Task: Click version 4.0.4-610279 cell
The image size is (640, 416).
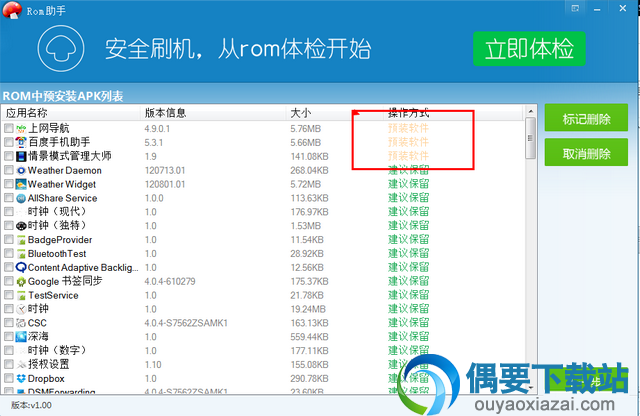Action: (x=170, y=281)
